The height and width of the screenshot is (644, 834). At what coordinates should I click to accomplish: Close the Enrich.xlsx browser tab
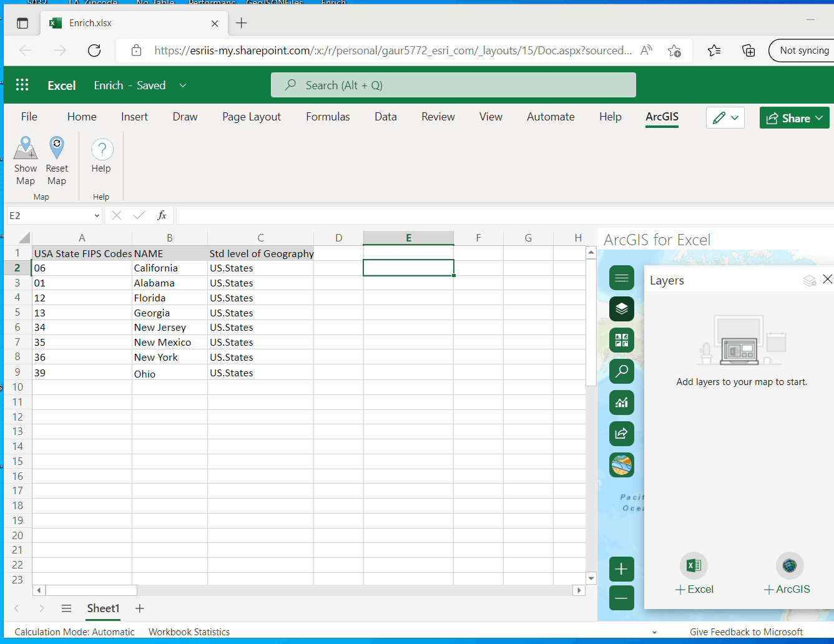pos(215,23)
